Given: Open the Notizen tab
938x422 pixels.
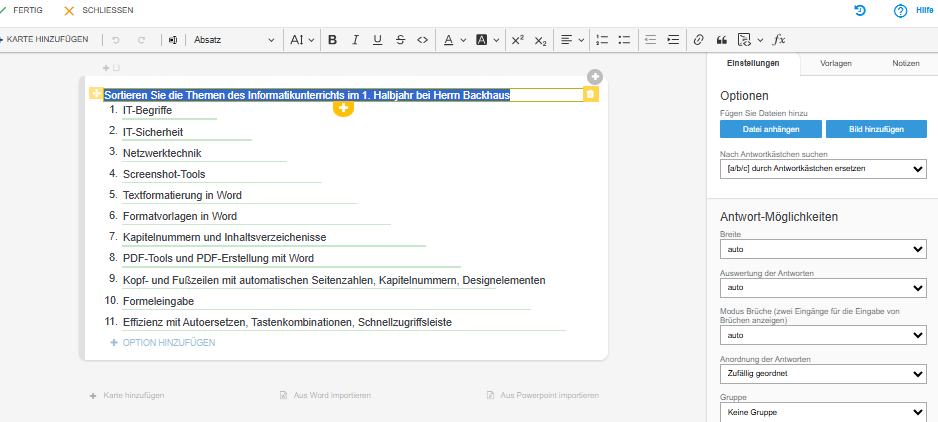Looking at the screenshot, I should pos(905,63).
